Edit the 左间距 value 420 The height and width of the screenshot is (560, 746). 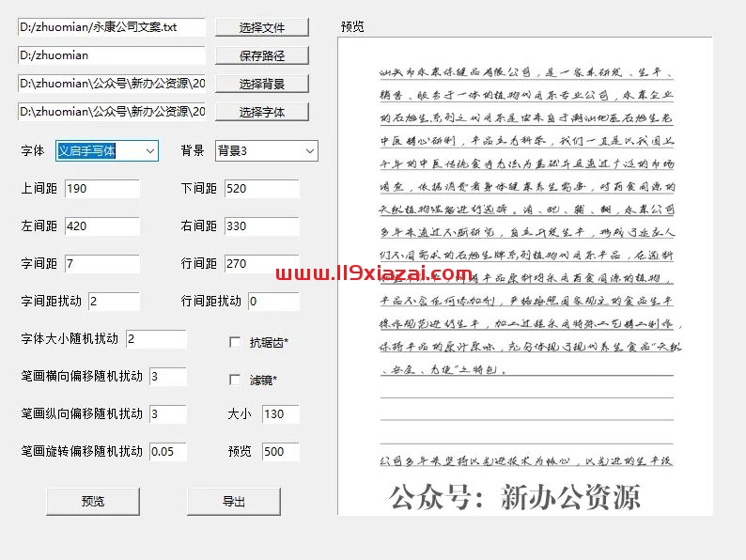pyautogui.click(x=102, y=226)
